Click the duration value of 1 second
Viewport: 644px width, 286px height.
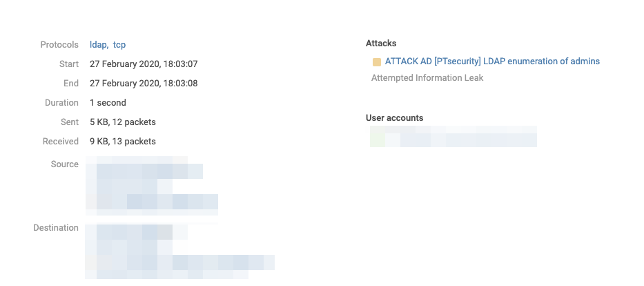(108, 103)
